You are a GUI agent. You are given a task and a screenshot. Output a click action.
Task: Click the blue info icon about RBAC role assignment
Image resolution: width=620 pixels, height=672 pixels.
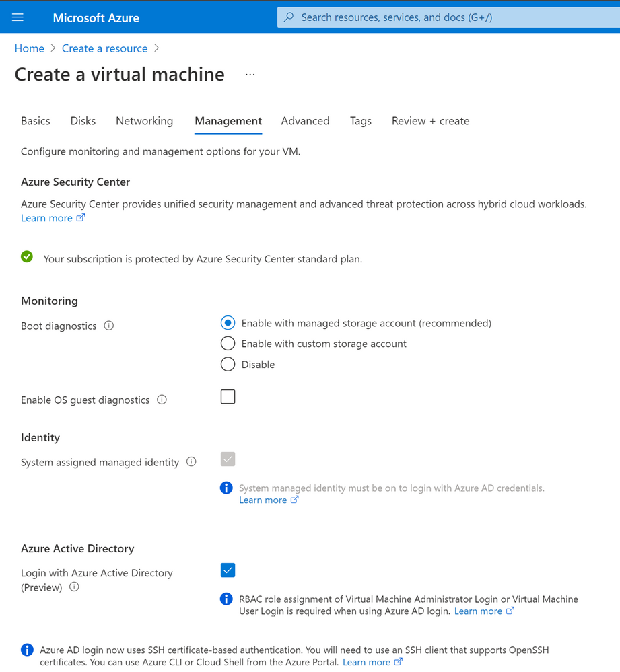pyautogui.click(x=226, y=599)
